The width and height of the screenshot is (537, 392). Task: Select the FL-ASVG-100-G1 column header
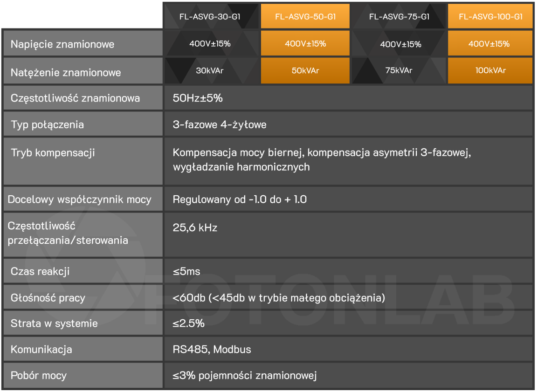(x=490, y=16)
